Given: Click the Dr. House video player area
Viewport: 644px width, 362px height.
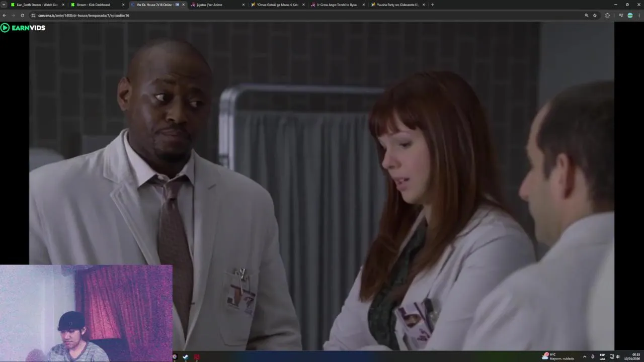Looking at the screenshot, I should click(321, 186).
